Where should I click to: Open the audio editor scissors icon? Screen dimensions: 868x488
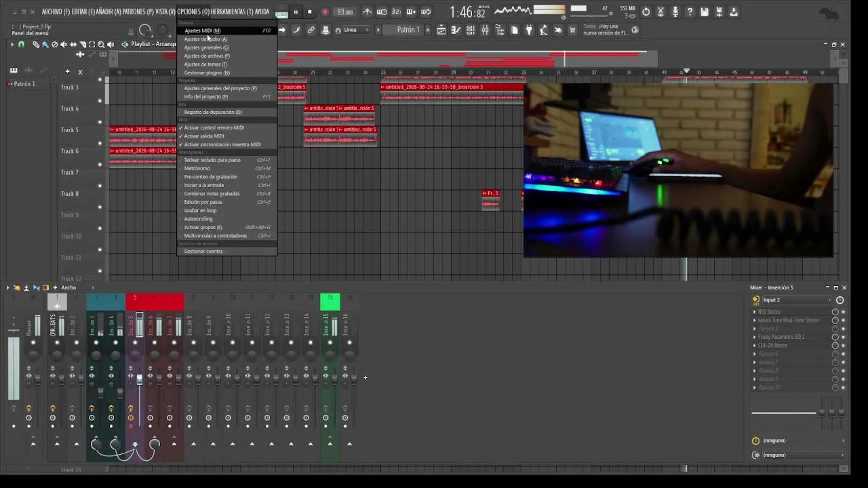click(x=660, y=12)
